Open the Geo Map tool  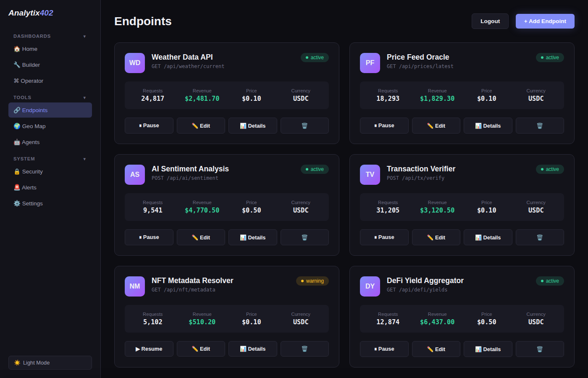point(17,126)
